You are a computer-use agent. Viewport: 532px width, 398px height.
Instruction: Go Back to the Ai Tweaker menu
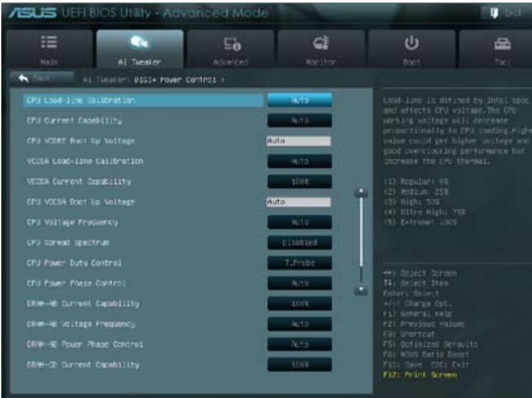point(42,78)
